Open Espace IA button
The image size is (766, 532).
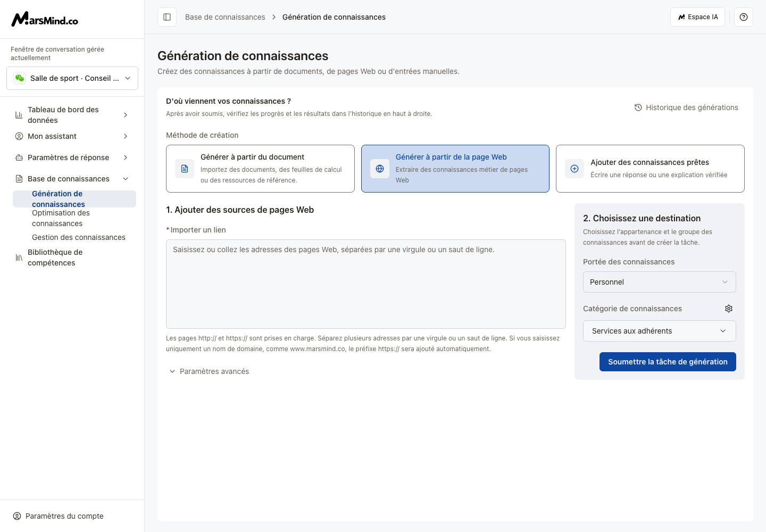point(697,17)
